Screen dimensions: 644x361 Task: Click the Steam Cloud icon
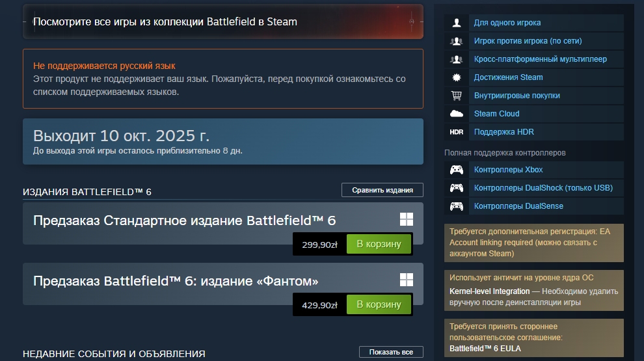[x=457, y=114]
